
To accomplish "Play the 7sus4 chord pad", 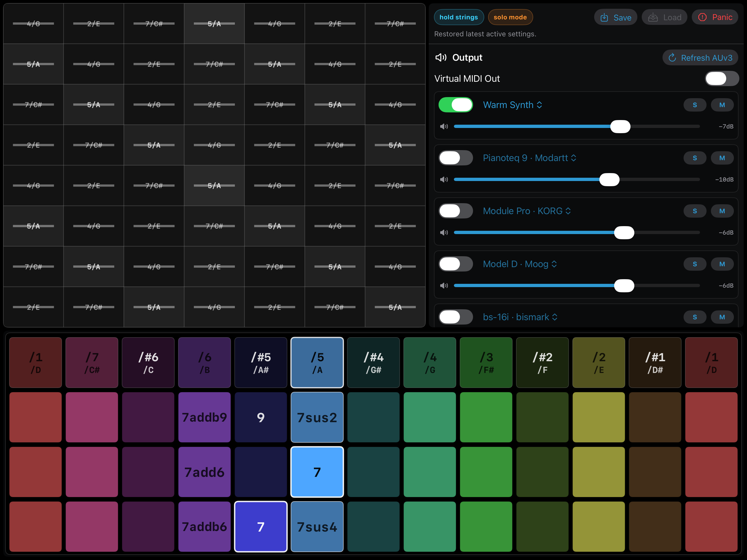I will click(x=317, y=527).
